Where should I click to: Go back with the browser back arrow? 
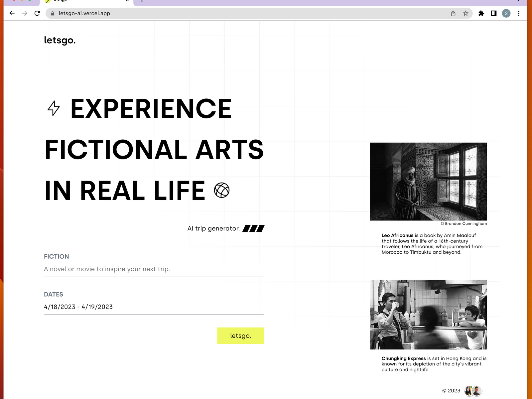(x=12, y=13)
